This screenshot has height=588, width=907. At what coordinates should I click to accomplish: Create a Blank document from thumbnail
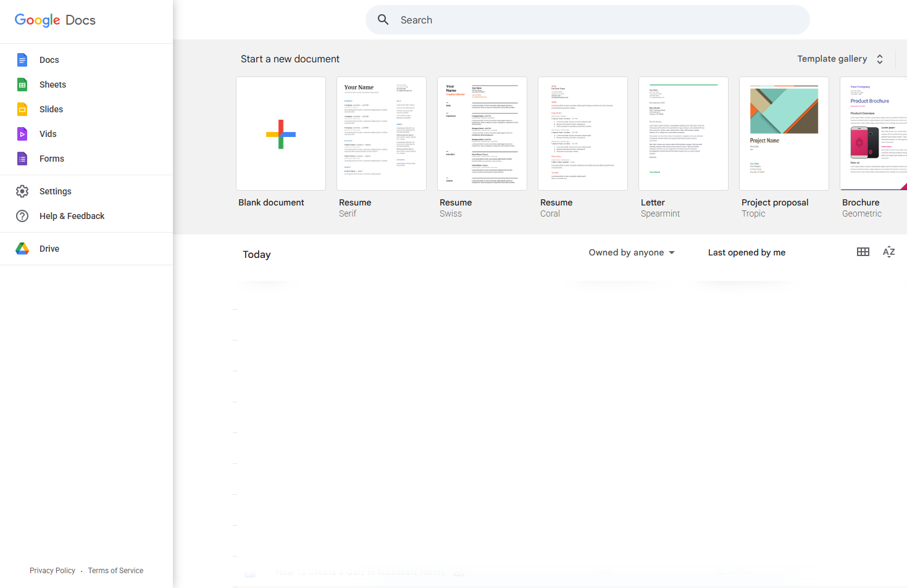[x=281, y=134]
